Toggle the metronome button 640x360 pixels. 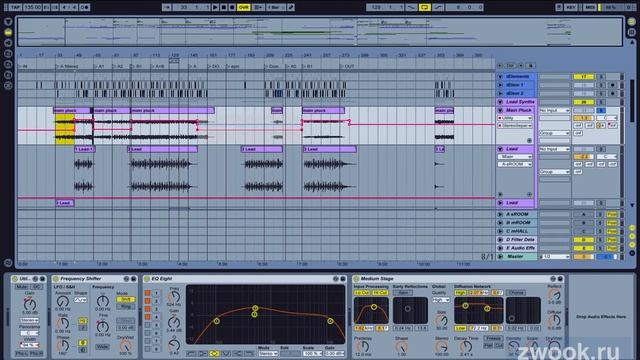[x=85, y=7]
